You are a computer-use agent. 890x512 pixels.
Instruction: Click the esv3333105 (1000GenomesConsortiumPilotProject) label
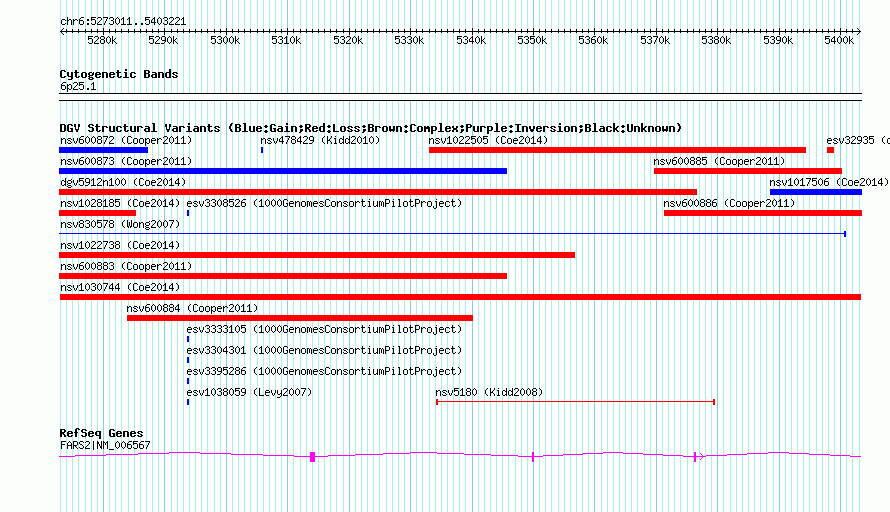pyautogui.click(x=324, y=329)
